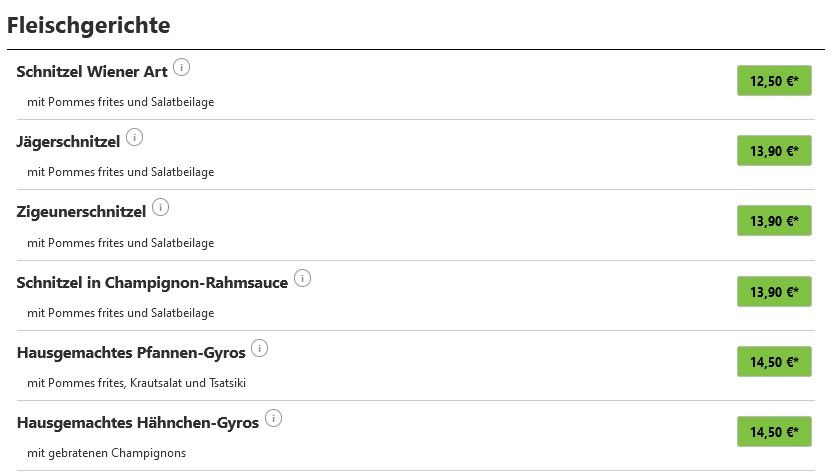835x474 pixels.
Task: Click info icon next to Hausgemachtes Hähnchen-Gyros
Action: coord(273,418)
